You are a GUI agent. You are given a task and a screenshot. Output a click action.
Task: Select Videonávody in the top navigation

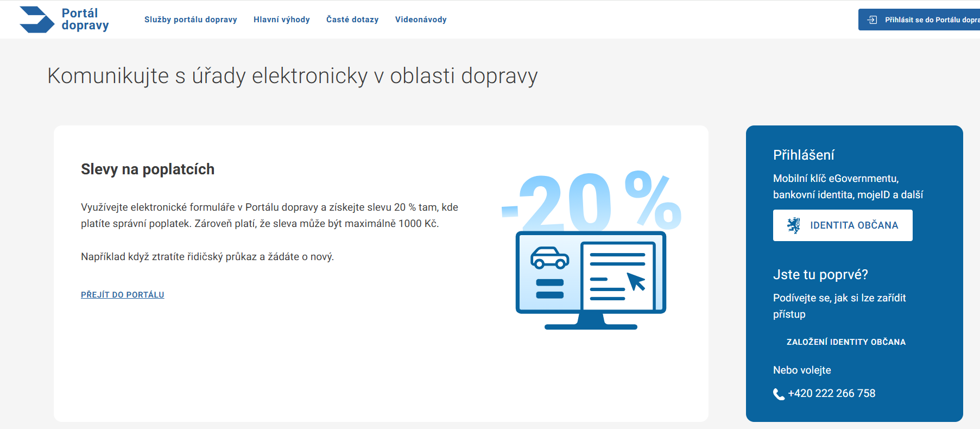point(421,20)
